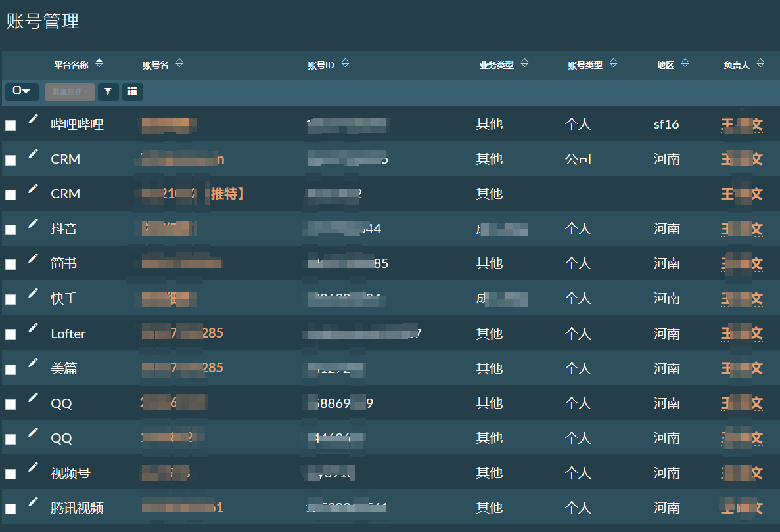Click the filter funnel icon

108,92
